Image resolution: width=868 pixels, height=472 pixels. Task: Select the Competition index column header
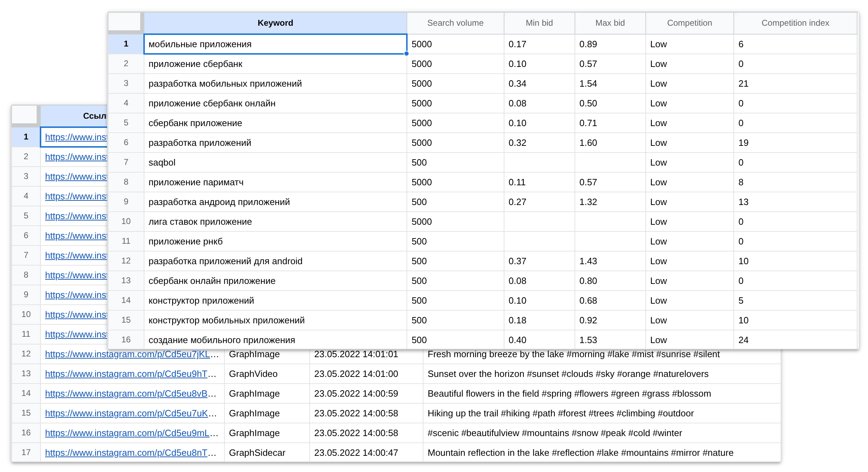[795, 23]
